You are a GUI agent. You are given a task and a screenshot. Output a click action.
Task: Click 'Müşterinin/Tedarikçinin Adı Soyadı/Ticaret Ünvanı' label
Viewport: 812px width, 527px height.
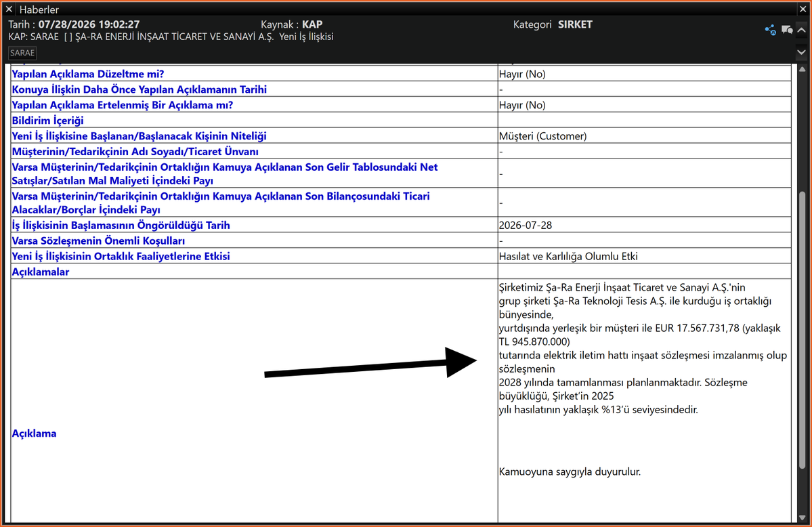coord(135,152)
